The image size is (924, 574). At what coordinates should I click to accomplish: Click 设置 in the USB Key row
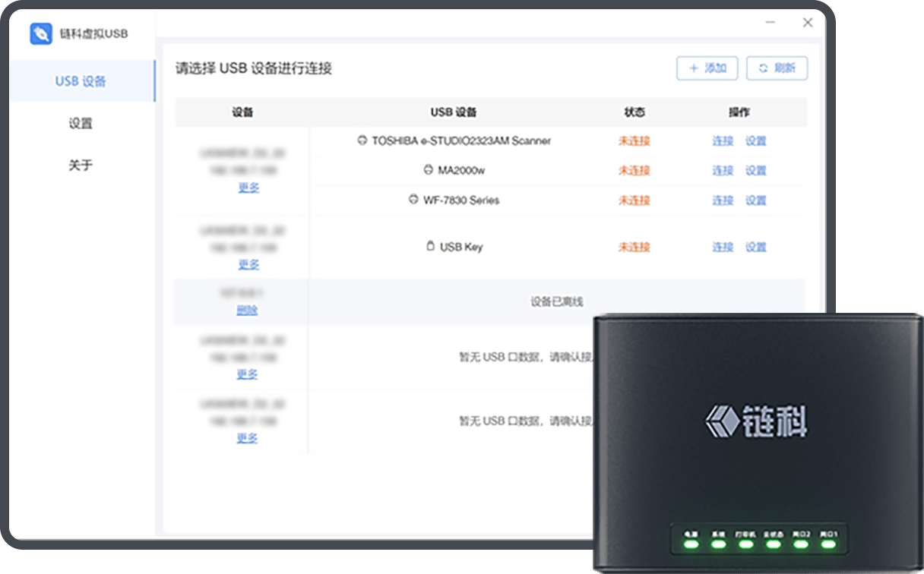756,247
